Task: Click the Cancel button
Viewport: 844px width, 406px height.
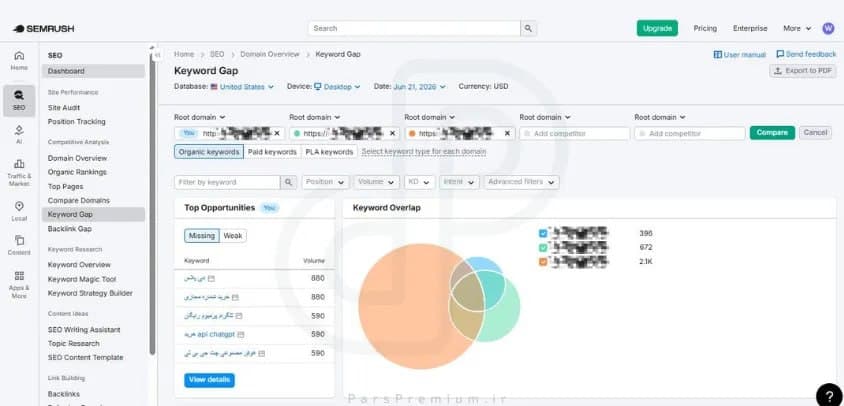Action: click(815, 132)
